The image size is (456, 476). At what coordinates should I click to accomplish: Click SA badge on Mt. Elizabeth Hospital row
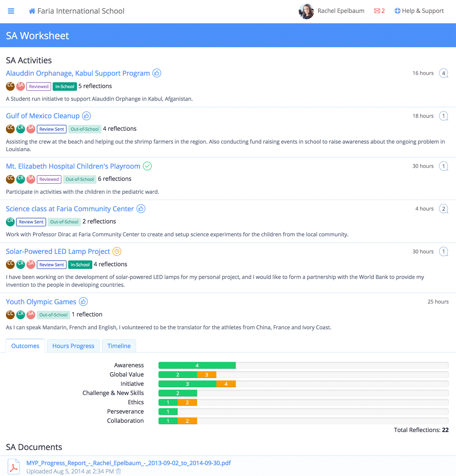click(x=31, y=179)
